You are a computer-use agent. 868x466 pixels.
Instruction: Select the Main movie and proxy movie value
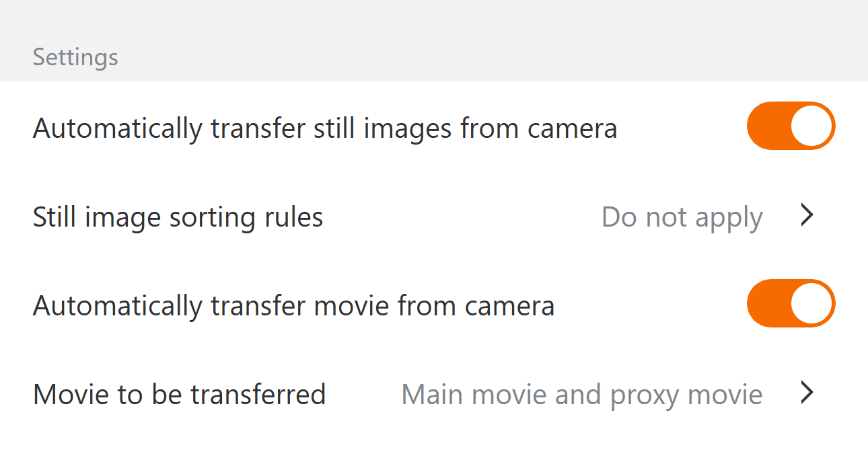pyautogui.click(x=581, y=394)
